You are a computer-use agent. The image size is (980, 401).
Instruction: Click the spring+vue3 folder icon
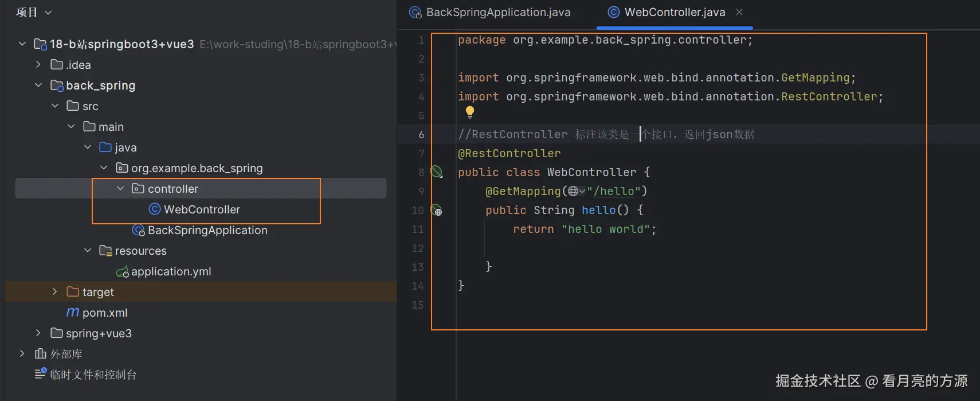click(57, 333)
